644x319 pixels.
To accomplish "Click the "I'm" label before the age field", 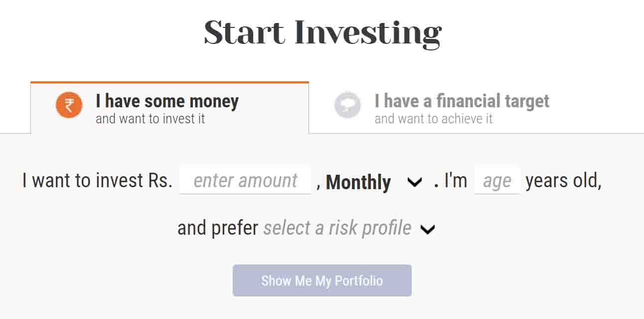I will point(456,181).
